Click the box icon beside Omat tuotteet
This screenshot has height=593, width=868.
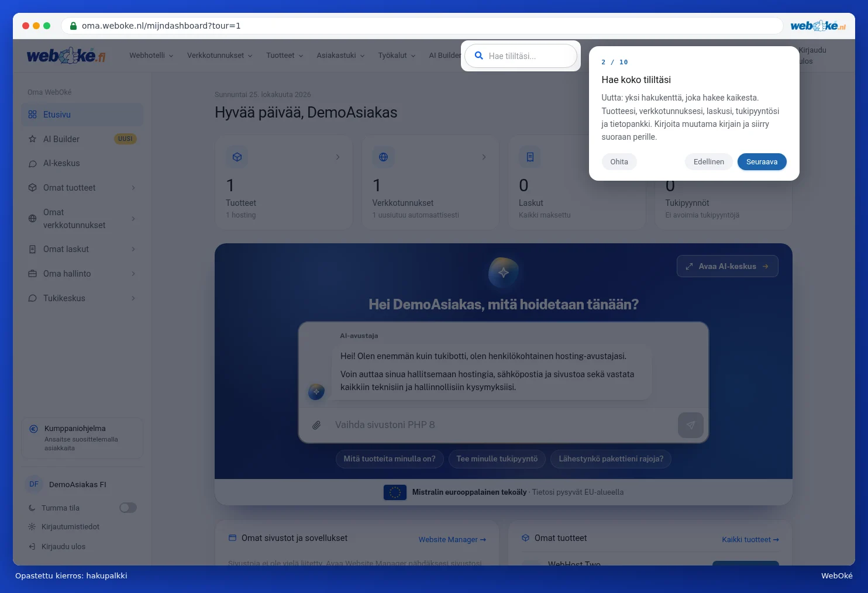[32, 188]
